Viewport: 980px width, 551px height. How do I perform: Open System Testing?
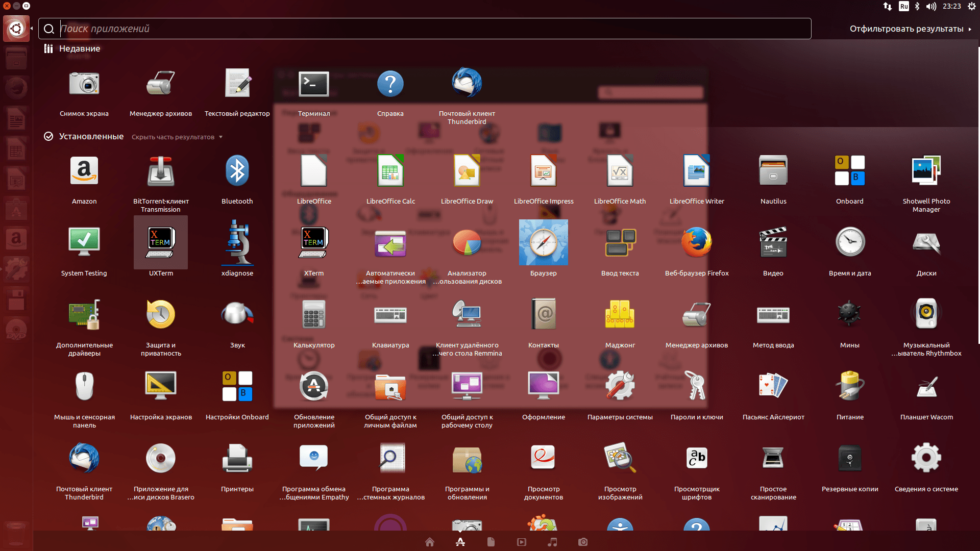(x=84, y=243)
